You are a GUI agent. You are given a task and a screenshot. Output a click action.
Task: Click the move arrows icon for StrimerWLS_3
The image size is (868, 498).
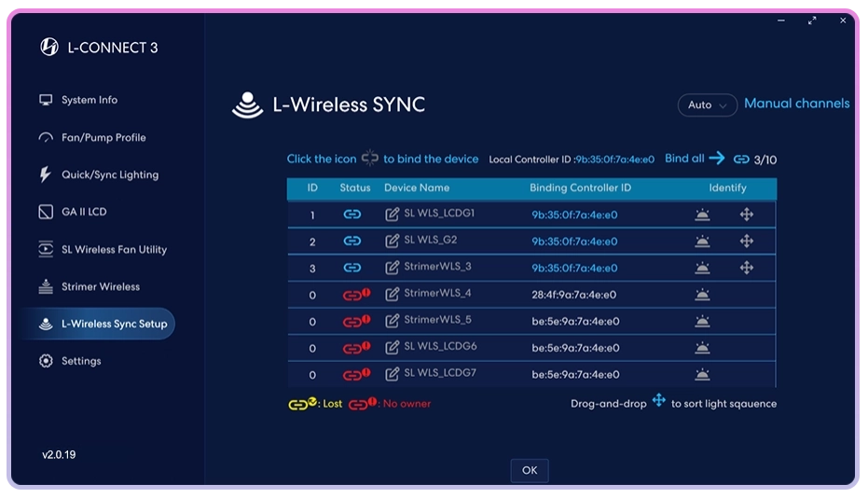[746, 268]
